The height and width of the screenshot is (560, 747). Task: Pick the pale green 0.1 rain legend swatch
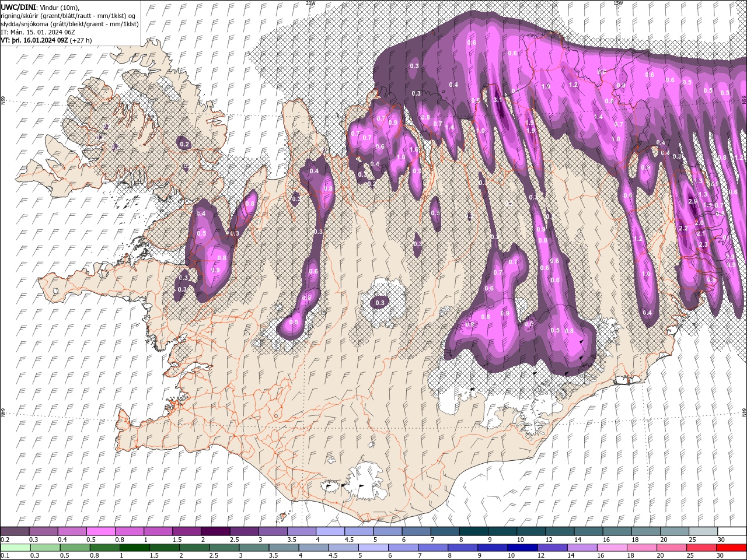pos(15,547)
